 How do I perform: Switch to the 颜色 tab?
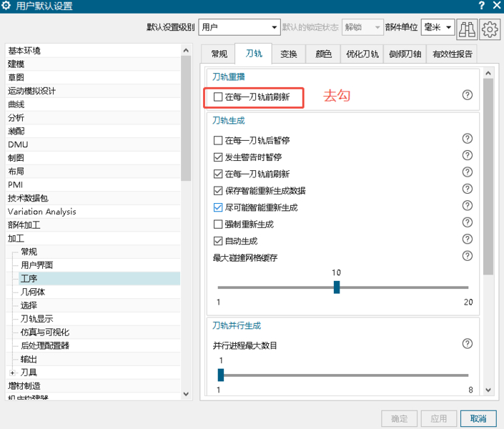[x=323, y=54]
